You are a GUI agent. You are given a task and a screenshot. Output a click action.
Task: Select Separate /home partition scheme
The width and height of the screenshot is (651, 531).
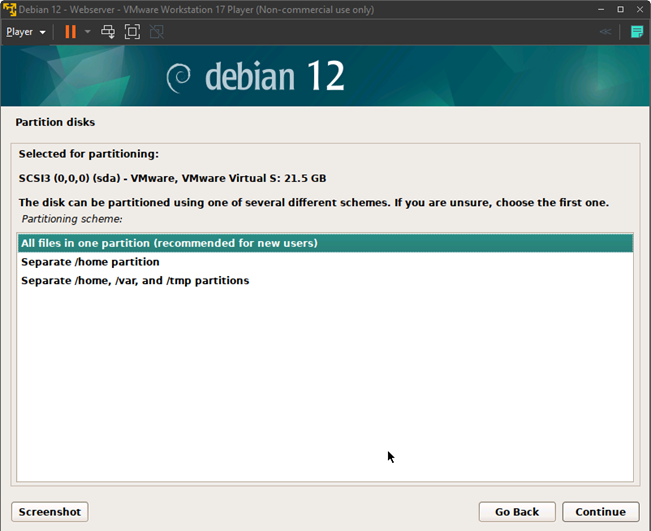click(x=90, y=262)
